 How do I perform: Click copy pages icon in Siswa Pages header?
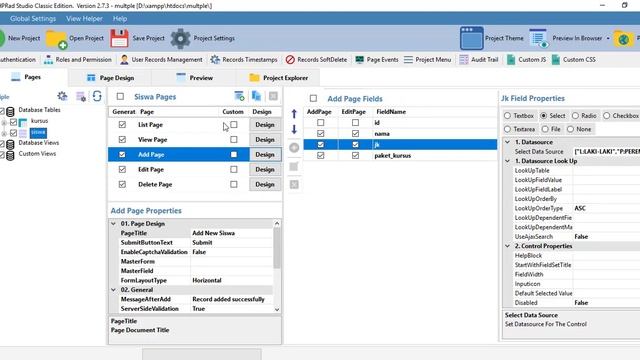(x=256, y=96)
